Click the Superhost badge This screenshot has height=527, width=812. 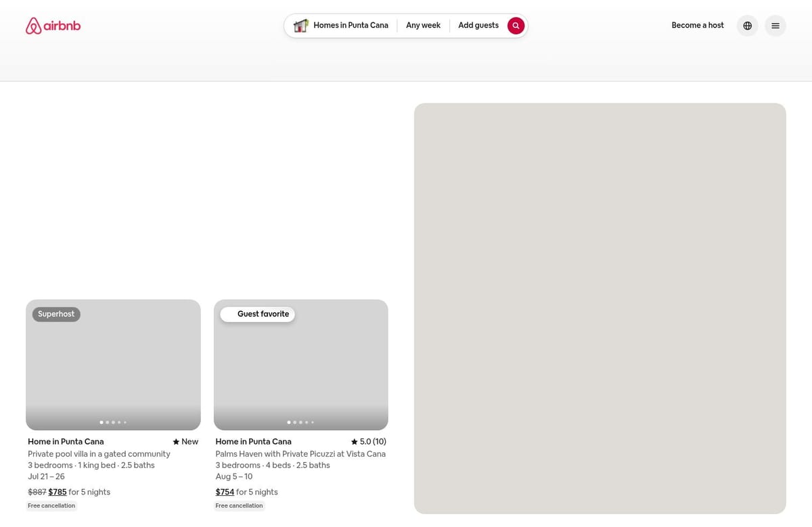[x=56, y=314]
